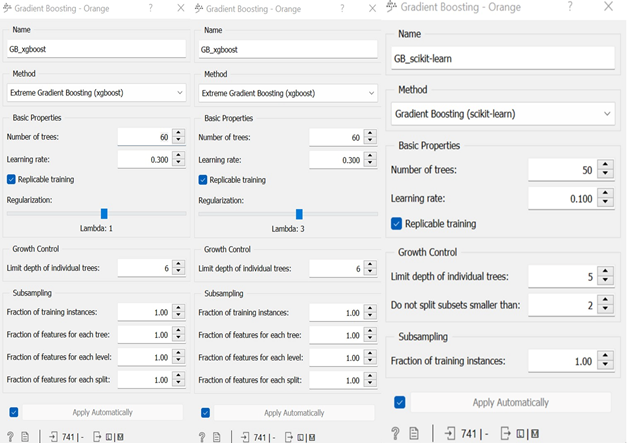The height and width of the screenshot is (443, 627).
Task: Click the help icon in the Lambda 1 window status bar
Action: coord(10,436)
